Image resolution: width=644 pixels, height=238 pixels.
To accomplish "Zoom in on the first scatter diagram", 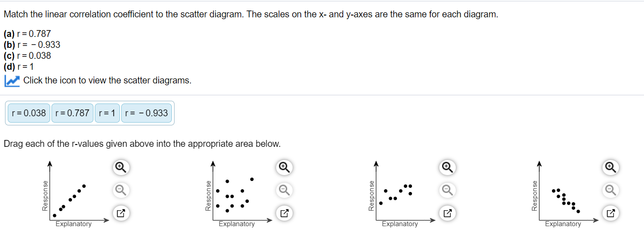I will click(121, 167).
